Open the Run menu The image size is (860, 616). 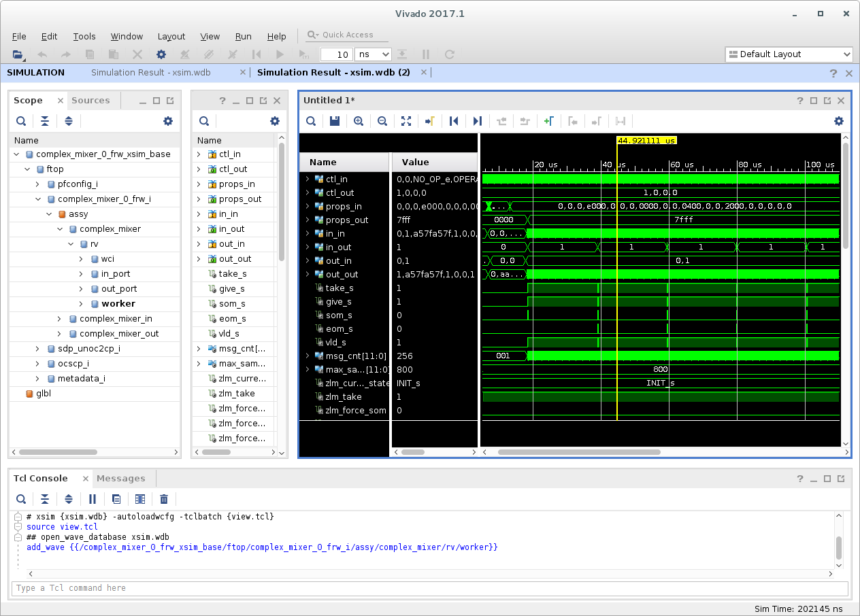[243, 37]
